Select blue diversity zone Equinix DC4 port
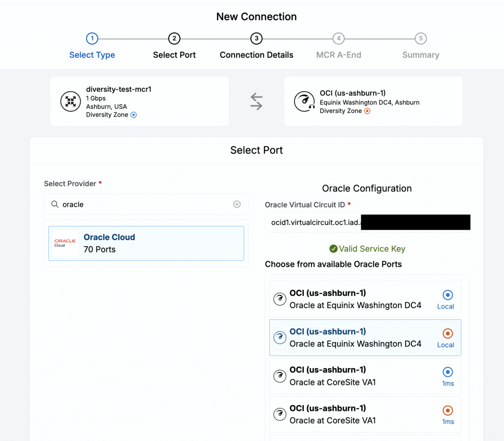The image size is (504, 441). click(365, 299)
